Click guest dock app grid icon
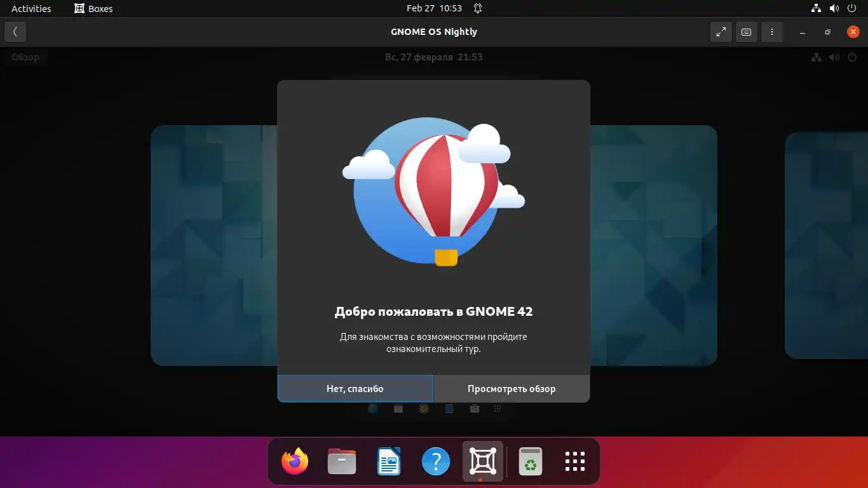The height and width of the screenshot is (488, 868). (498, 409)
